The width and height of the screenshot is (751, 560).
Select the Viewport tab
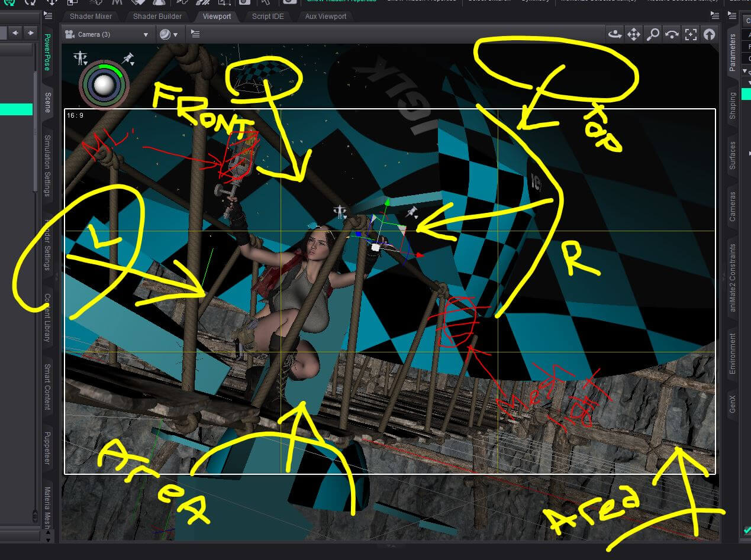pos(217,16)
